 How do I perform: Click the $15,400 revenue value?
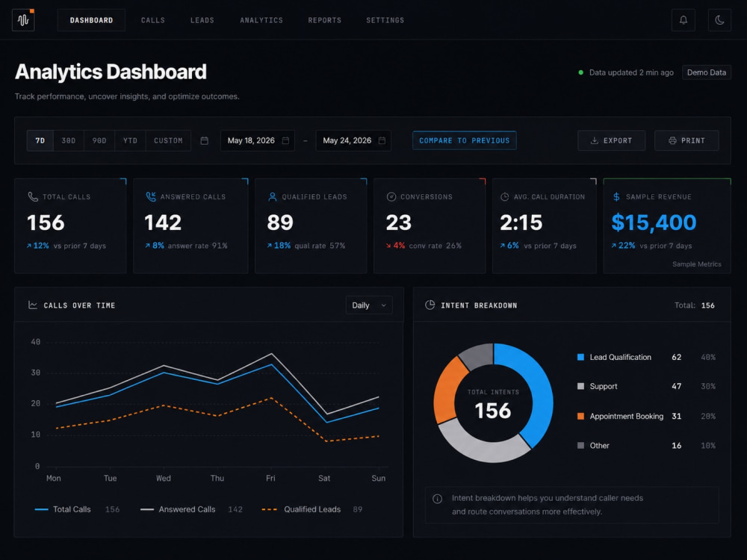coord(654,223)
